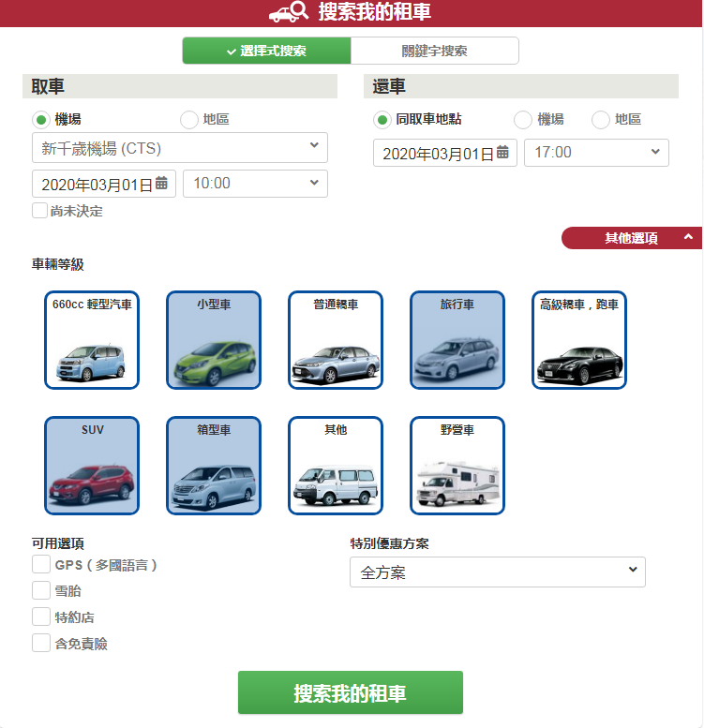Switch to the 關鍵字搜索 tab
This screenshot has height=728, width=704.
pyautogui.click(x=435, y=51)
